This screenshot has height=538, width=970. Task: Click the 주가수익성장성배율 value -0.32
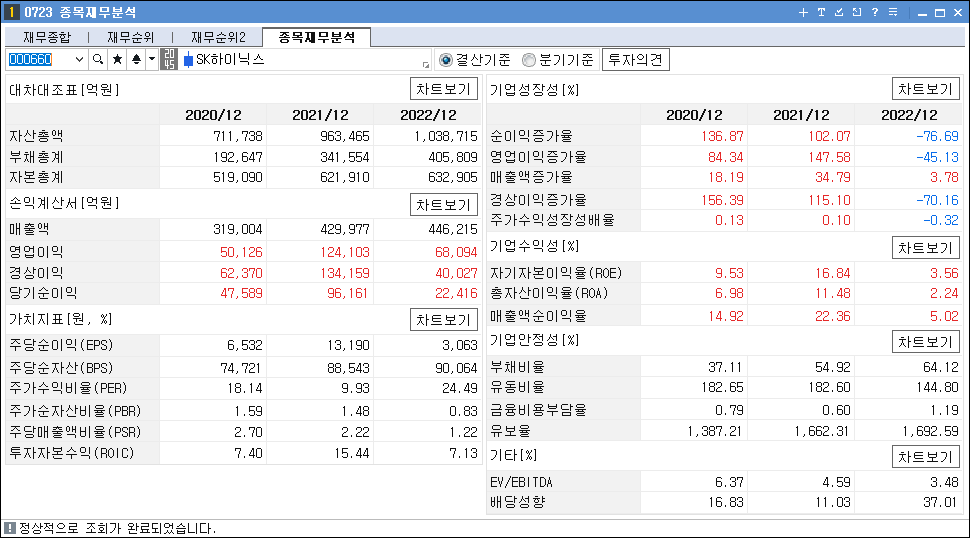pos(940,220)
